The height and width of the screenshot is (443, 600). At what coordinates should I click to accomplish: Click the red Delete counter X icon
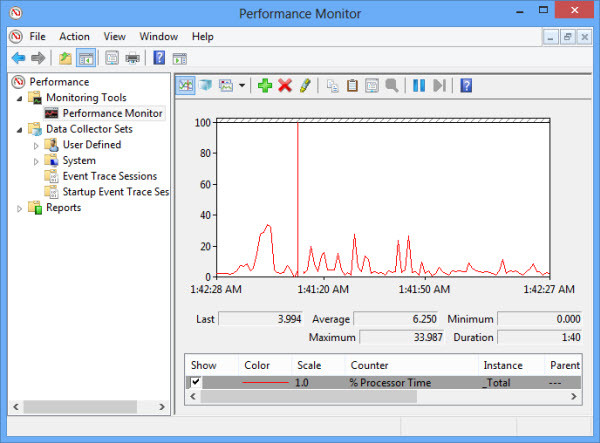coord(285,85)
